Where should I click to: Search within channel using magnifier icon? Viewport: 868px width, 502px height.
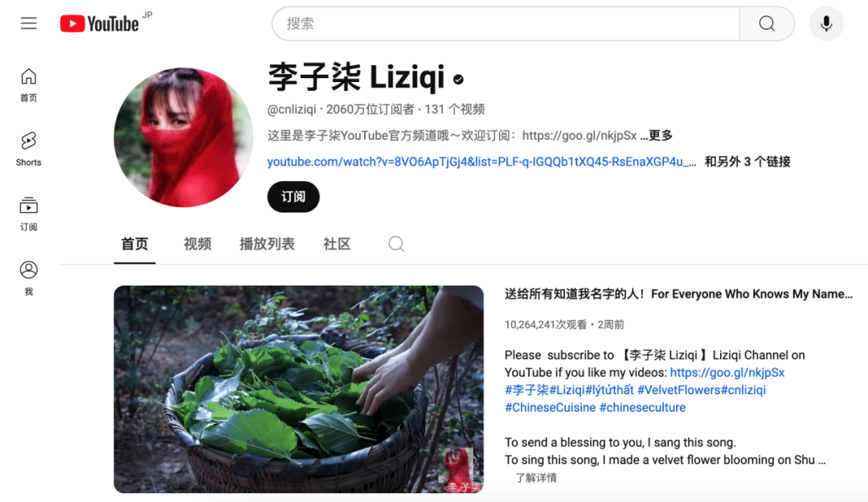click(x=395, y=244)
